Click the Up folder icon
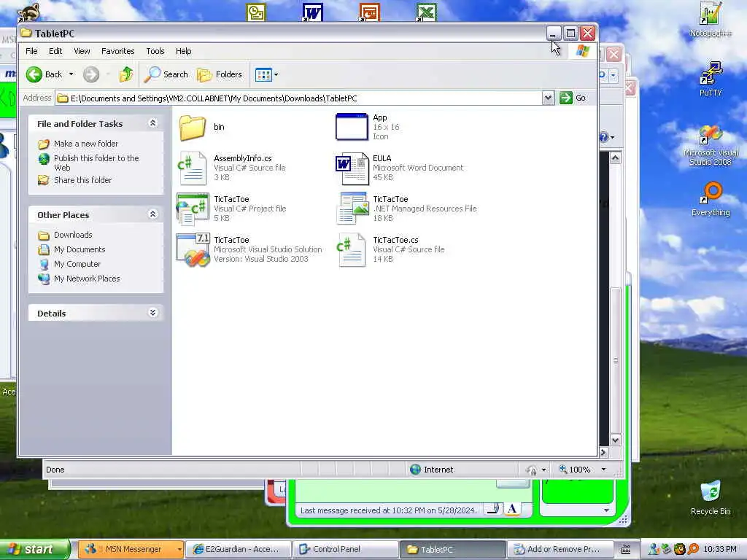 pos(125,74)
